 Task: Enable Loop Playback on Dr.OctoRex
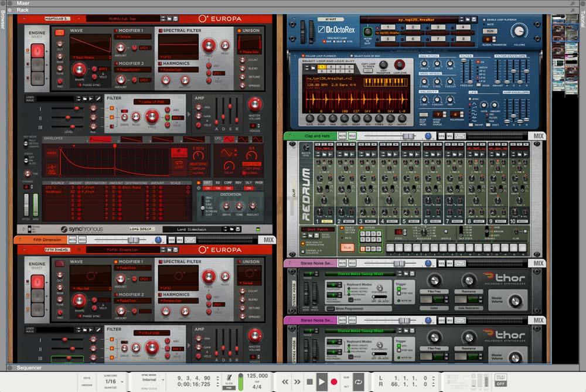pyautogui.click(x=485, y=19)
